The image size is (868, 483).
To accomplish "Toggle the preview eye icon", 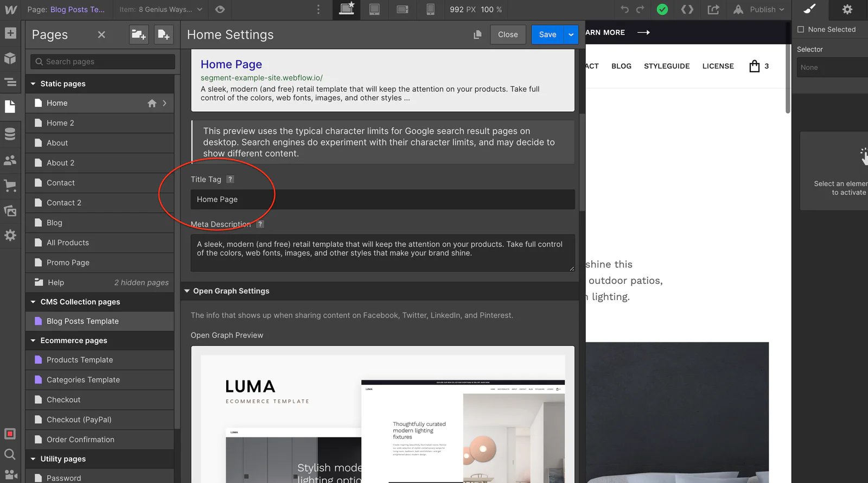I will [x=220, y=9].
